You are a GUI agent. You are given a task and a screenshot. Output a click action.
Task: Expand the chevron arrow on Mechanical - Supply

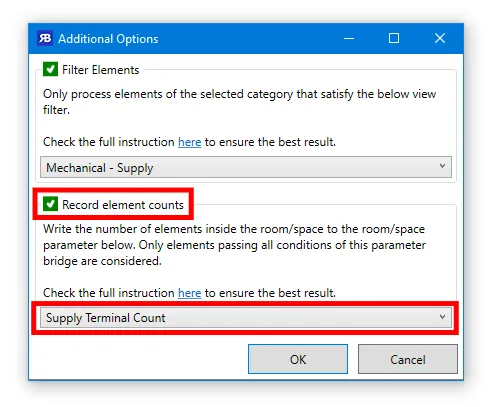pos(442,166)
